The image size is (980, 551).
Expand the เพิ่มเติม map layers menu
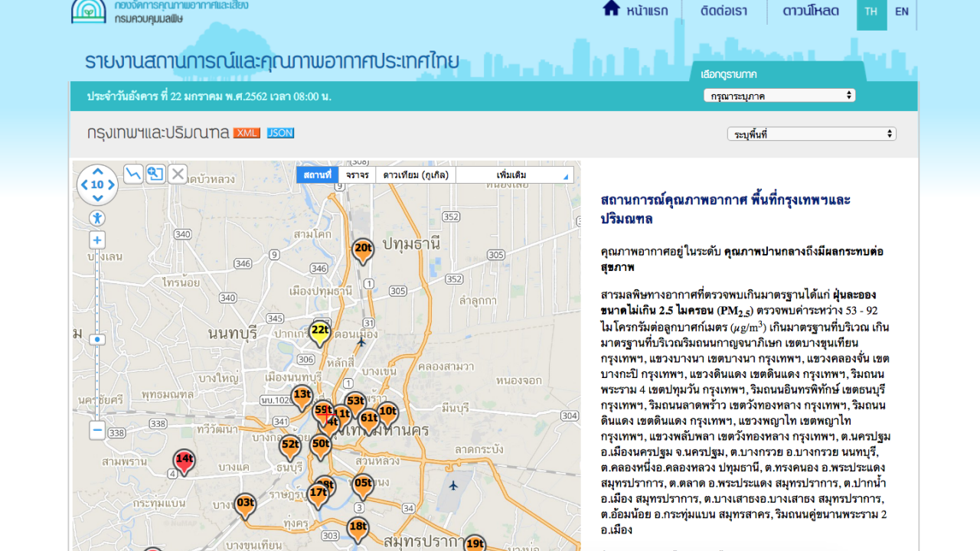pos(514,175)
